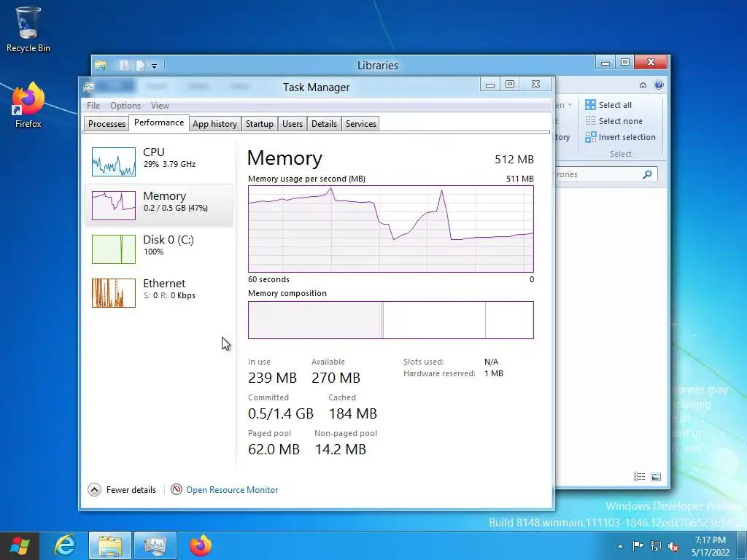Click the 0.5/1.4 GB Committed value
The image size is (747, 560).
[x=281, y=414]
